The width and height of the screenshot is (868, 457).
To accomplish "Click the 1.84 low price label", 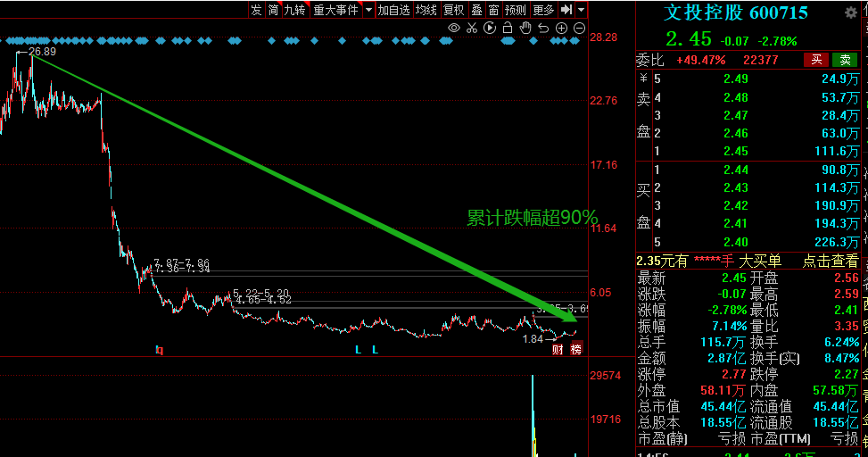I will pyautogui.click(x=533, y=339).
